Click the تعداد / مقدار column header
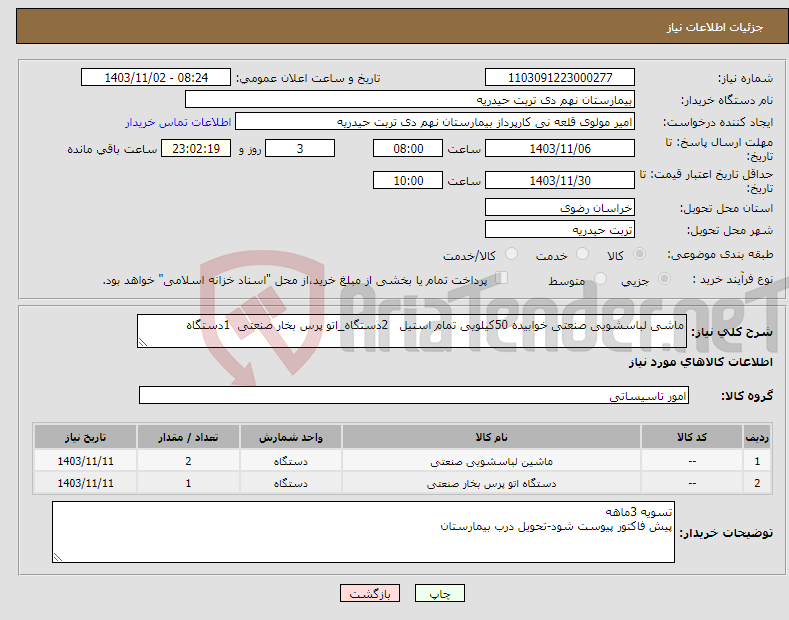Screen dimensions: 789x620 [188, 437]
